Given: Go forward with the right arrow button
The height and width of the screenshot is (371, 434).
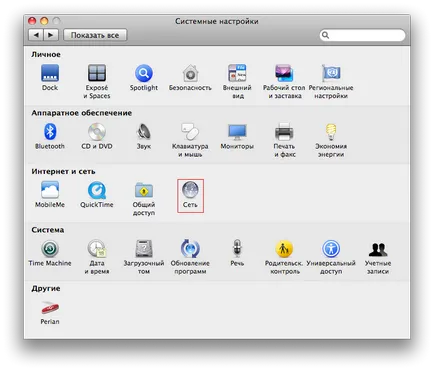Looking at the screenshot, I should (51, 35).
